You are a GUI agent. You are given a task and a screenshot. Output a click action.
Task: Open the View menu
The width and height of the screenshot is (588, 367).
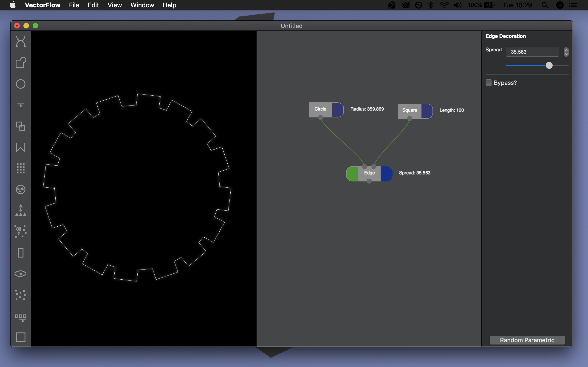[114, 5]
